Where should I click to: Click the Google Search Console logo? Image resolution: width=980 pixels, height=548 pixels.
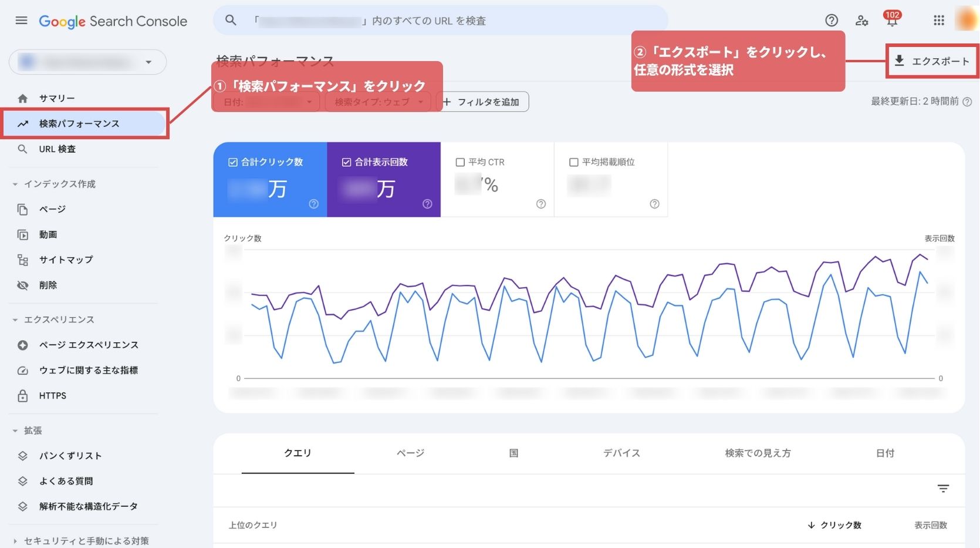click(x=113, y=21)
